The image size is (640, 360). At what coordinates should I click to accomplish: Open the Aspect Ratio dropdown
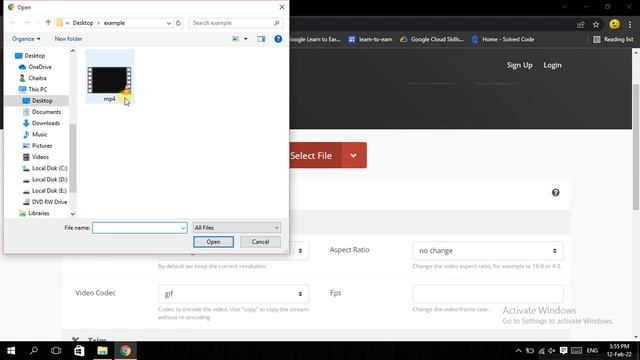click(488, 251)
